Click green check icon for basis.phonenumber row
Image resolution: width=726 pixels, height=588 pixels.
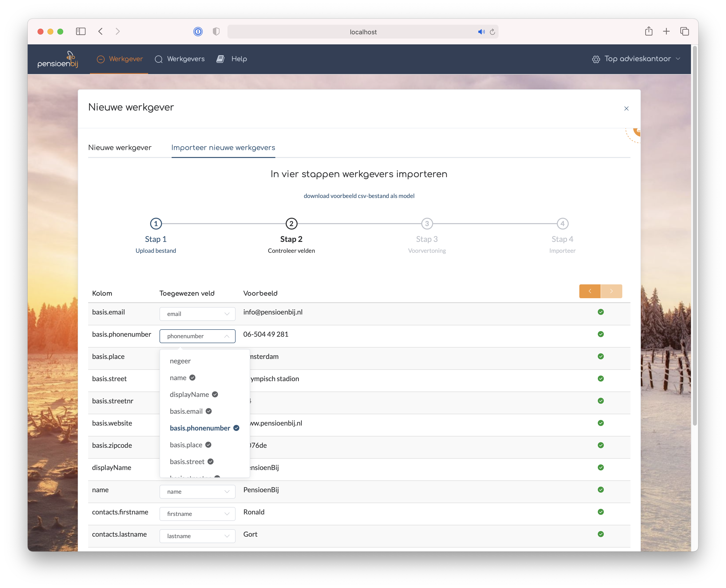tap(601, 334)
